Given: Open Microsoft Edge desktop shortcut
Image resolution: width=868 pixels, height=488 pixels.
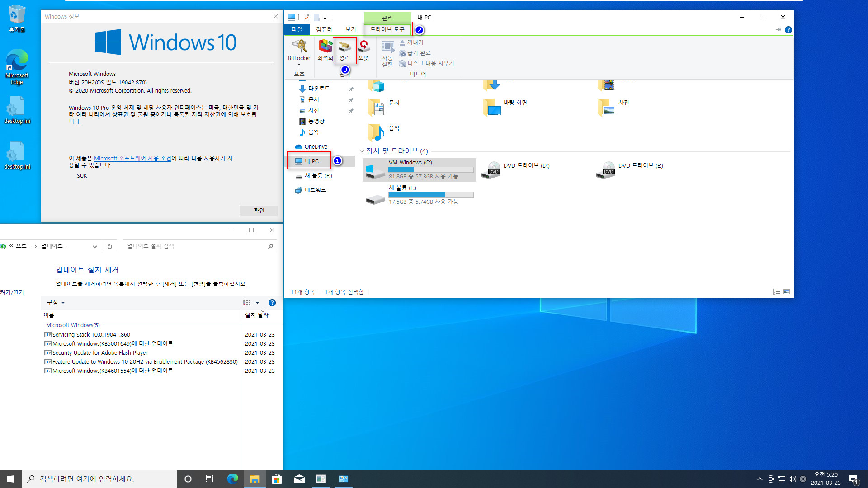Looking at the screenshot, I should [17, 67].
